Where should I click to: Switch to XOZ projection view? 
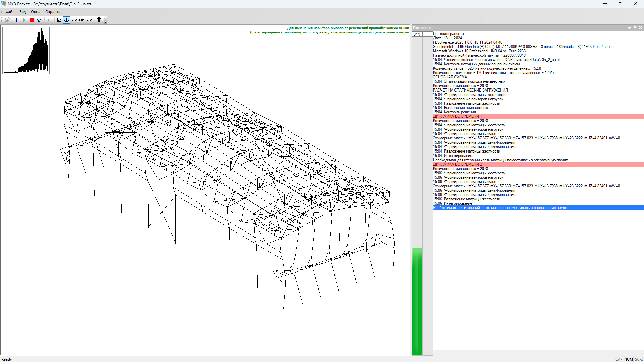click(x=74, y=20)
